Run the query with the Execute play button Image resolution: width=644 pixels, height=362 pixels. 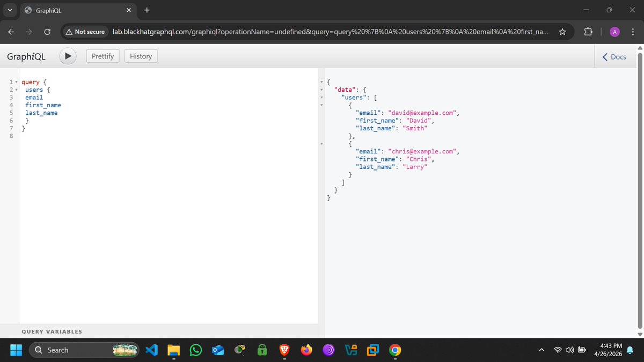click(x=68, y=56)
